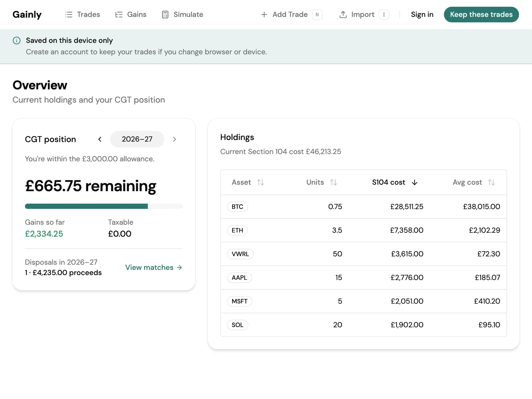Click the N shortcut key badge
The image size is (532, 399).
click(317, 15)
